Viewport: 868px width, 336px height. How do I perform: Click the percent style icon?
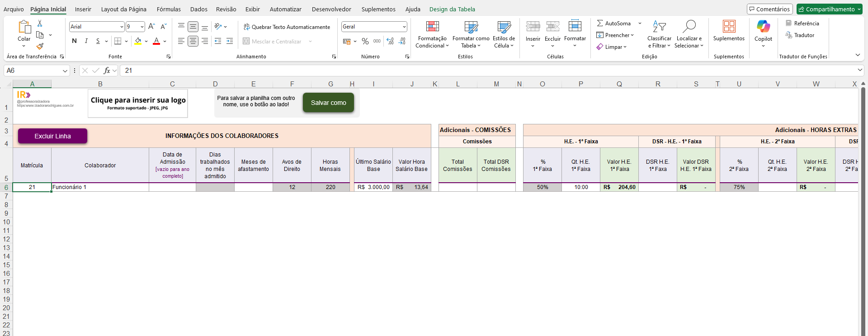pyautogui.click(x=365, y=41)
